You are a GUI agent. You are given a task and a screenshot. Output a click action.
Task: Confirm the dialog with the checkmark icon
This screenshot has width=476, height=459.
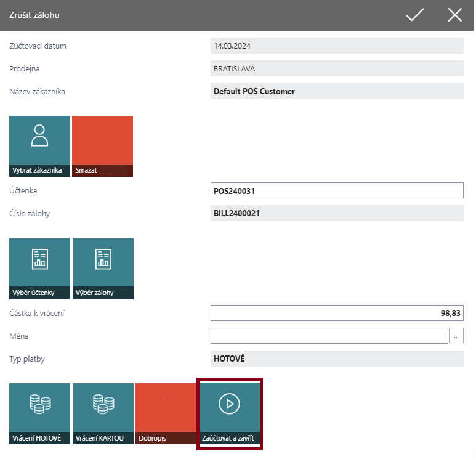click(414, 15)
